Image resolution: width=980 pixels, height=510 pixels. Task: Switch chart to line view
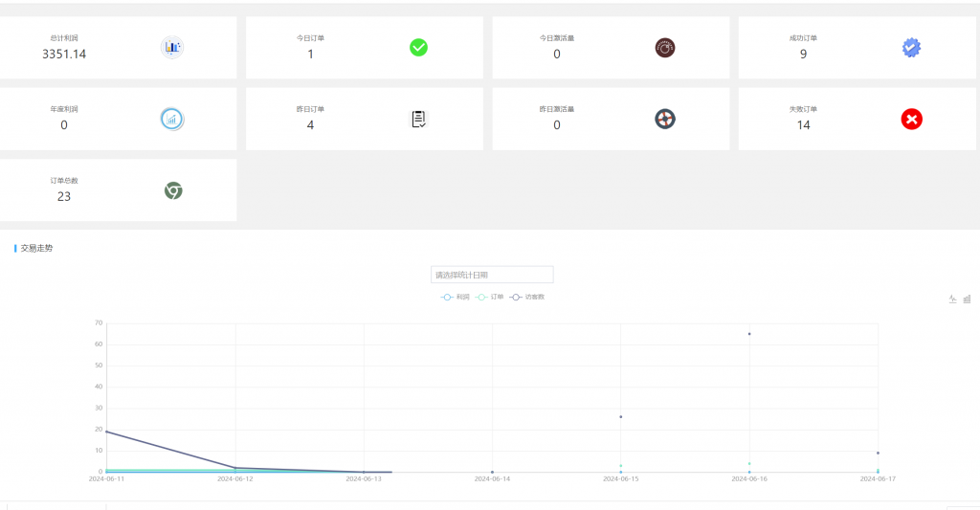pos(953,299)
